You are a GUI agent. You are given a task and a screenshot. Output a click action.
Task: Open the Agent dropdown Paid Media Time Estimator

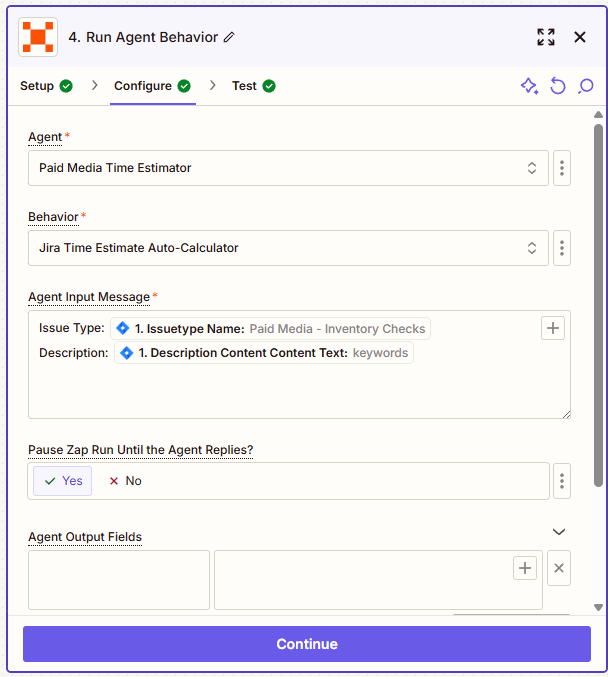(x=288, y=168)
